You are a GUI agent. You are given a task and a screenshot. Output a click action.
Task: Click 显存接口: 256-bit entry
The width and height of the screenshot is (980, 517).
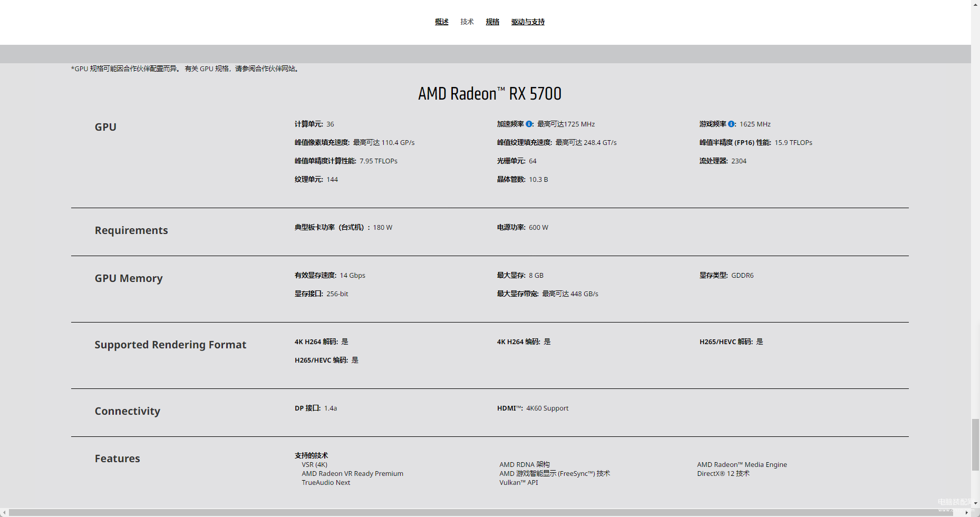click(x=322, y=294)
